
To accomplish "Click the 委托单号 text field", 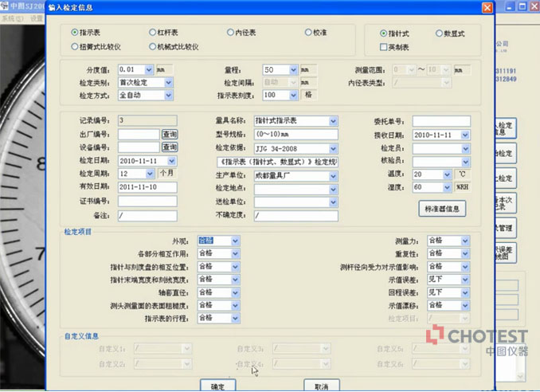I will click(440, 121).
